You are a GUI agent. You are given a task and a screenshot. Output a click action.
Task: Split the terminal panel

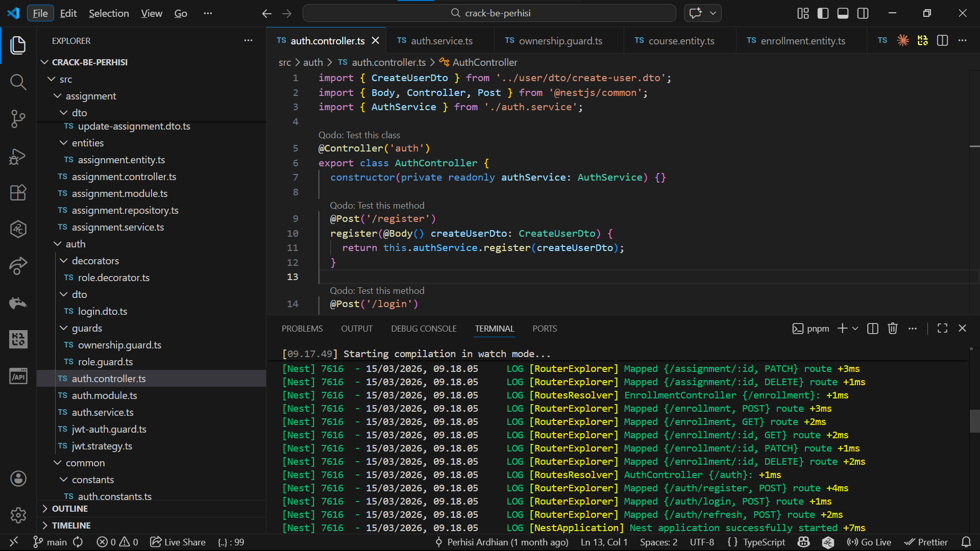click(873, 329)
